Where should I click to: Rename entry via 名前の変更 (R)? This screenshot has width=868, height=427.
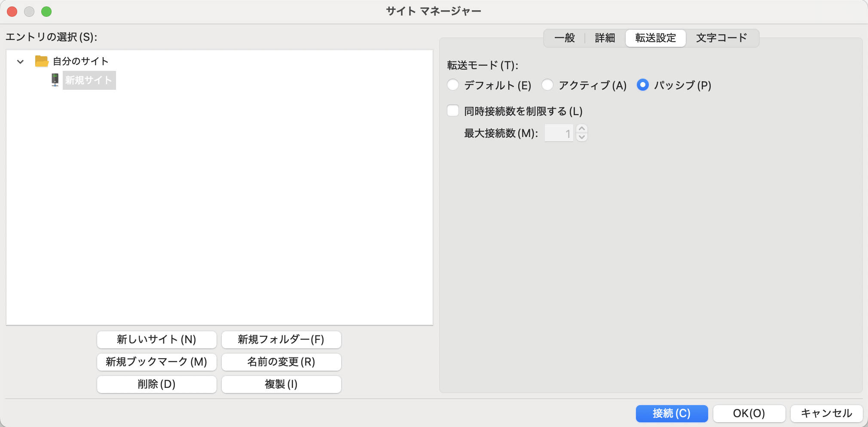click(281, 362)
